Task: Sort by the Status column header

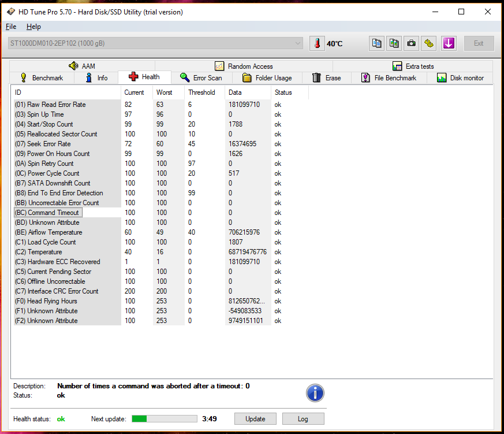Action: [290, 92]
